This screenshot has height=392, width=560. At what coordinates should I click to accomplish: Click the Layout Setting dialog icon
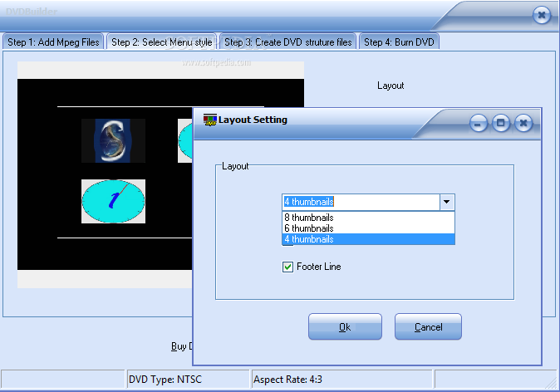209,120
